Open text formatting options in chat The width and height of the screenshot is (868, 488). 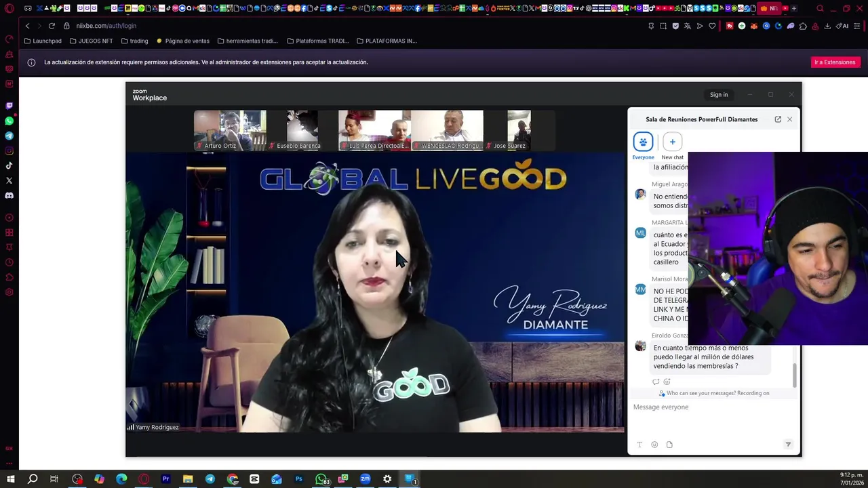point(639,445)
